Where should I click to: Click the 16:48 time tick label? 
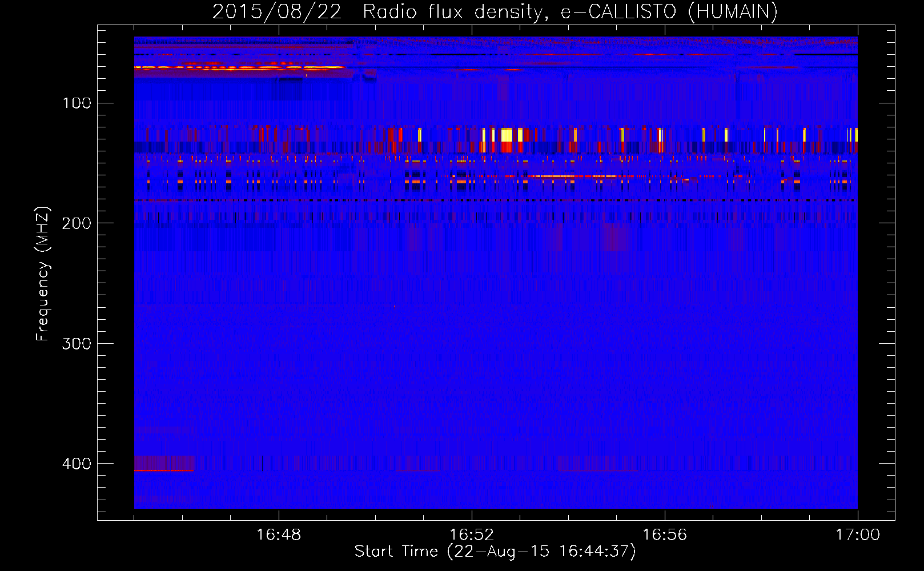[279, 535]
